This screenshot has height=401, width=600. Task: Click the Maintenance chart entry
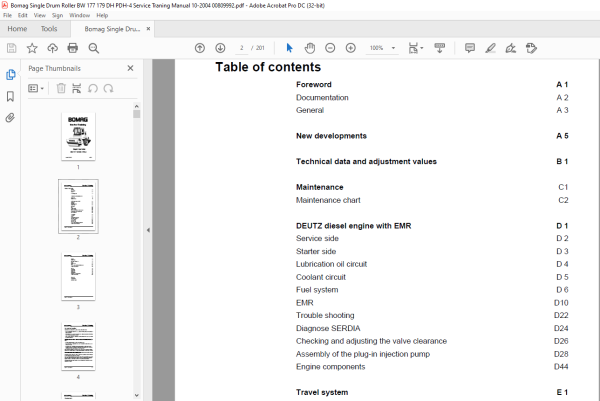coord(328,200)
